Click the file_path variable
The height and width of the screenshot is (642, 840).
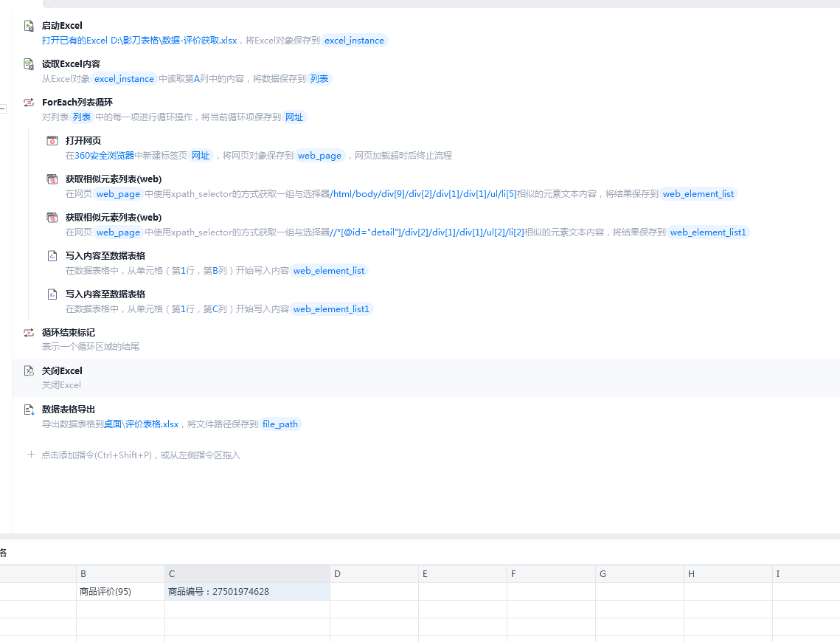(280, 424)
